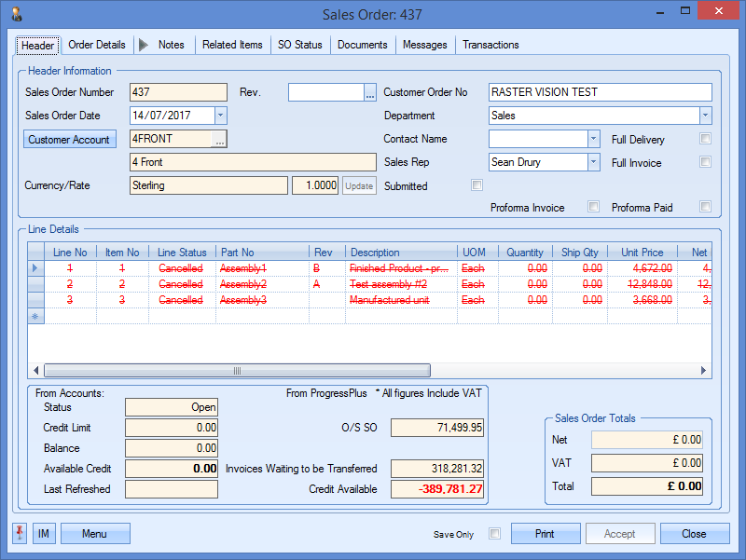Click the new row asterisk marker
The width and height of the screenshot is (746, 560).
36,316
